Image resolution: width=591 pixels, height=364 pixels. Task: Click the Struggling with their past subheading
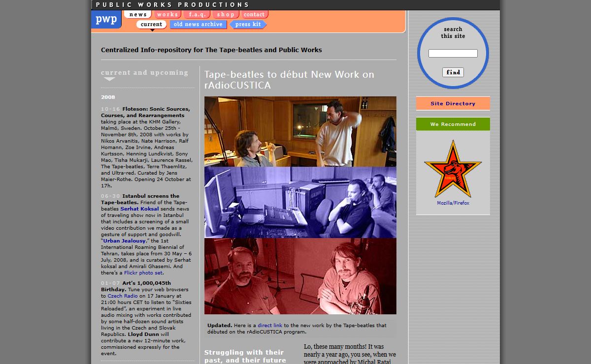pos(245,356)
